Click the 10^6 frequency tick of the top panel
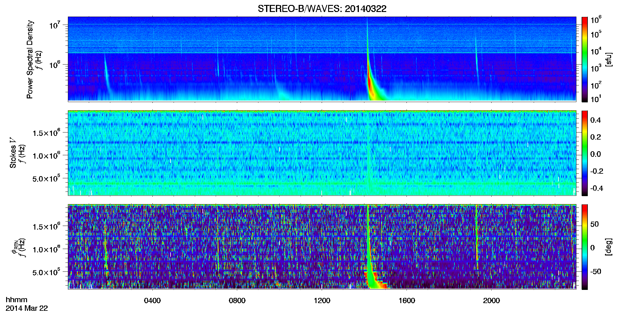This screenshot has width=644, height=332. (x=55, y=65)
